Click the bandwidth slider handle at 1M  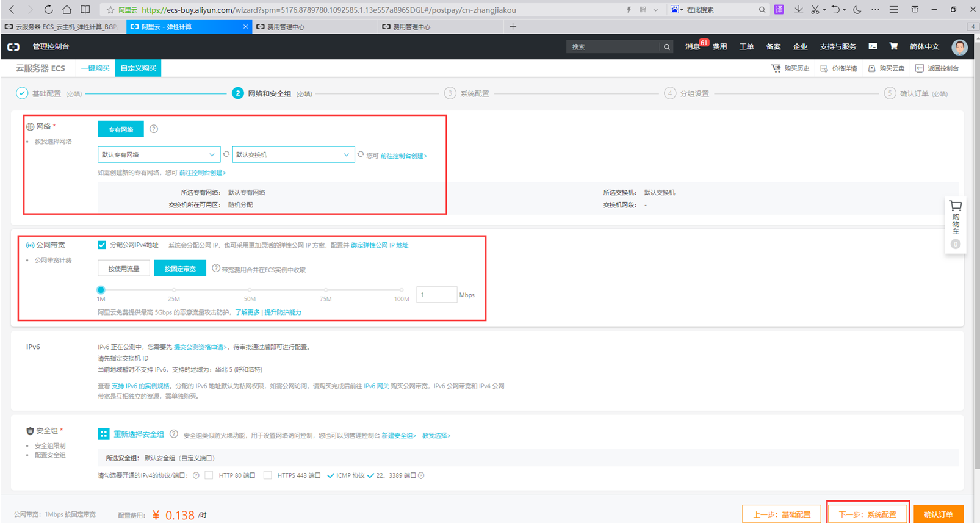point(101,290)
